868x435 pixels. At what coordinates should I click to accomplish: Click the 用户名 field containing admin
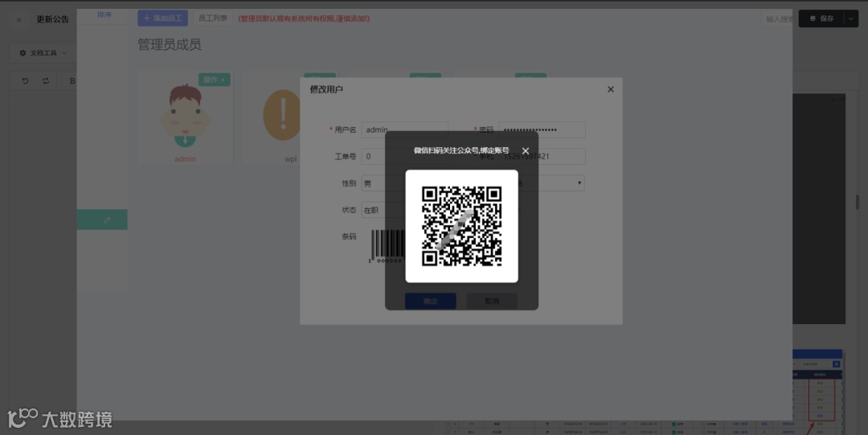(x=404, y=129)
